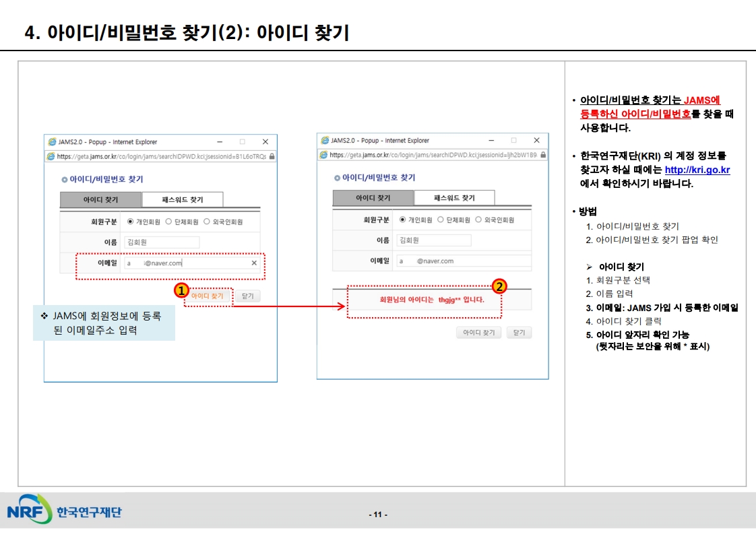Open 패스워드 찾기 tab in right popup
This screenshot has width=756, height=534.
click(x=455, y=197)
